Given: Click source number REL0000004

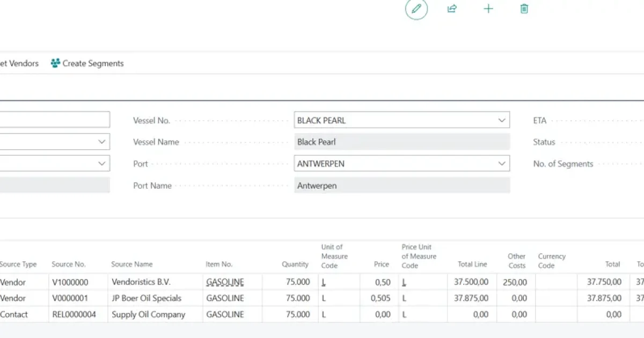Looking at the screenshot, I should (74, 314).
